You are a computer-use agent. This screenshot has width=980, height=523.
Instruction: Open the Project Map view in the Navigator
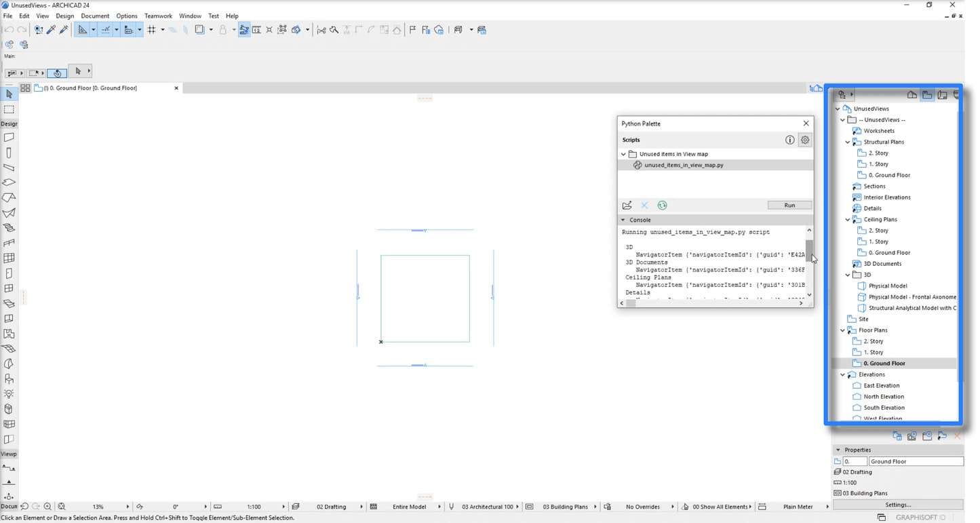pyautogui.click(x=912, y=95)
